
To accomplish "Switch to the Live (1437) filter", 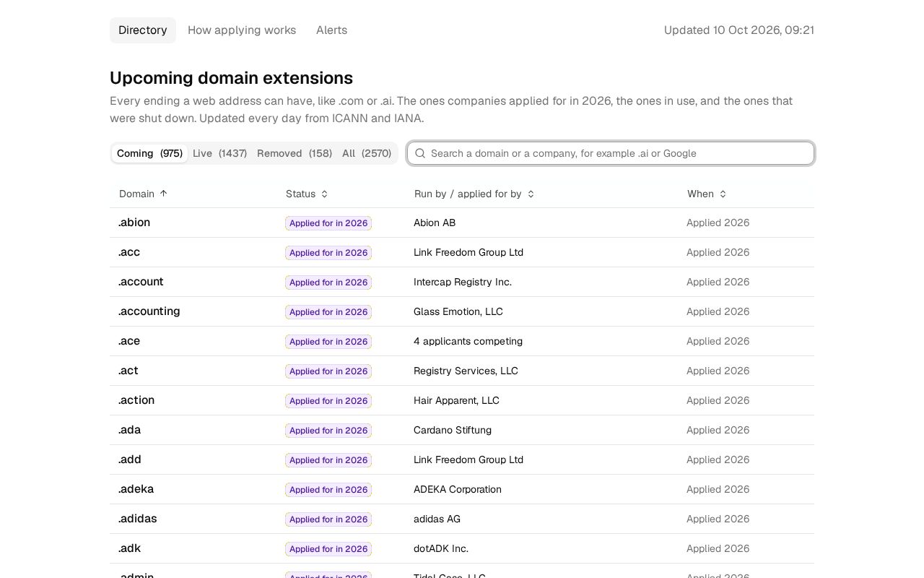I will 219,153.
